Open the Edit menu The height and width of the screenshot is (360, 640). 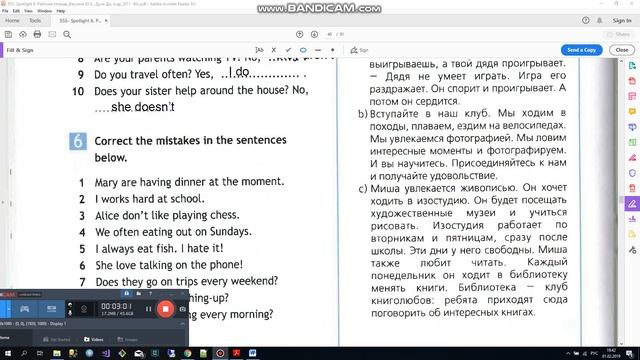pyautogui.click(x=16, y=11)
